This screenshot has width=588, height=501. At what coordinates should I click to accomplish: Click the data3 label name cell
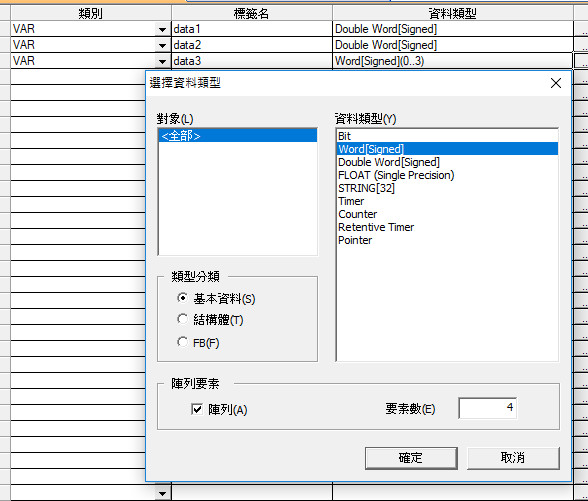click(x=252, y=61)
